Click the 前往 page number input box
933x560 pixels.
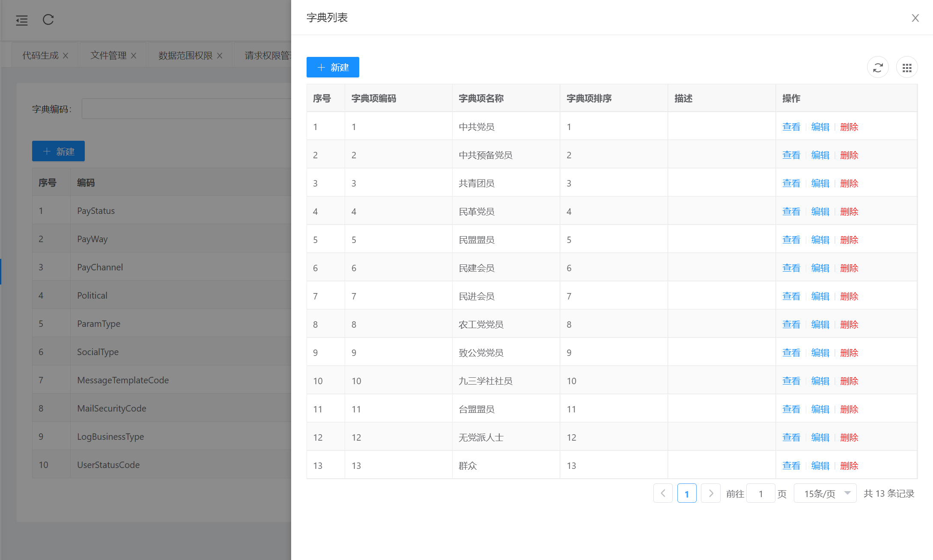click(760, 493)
